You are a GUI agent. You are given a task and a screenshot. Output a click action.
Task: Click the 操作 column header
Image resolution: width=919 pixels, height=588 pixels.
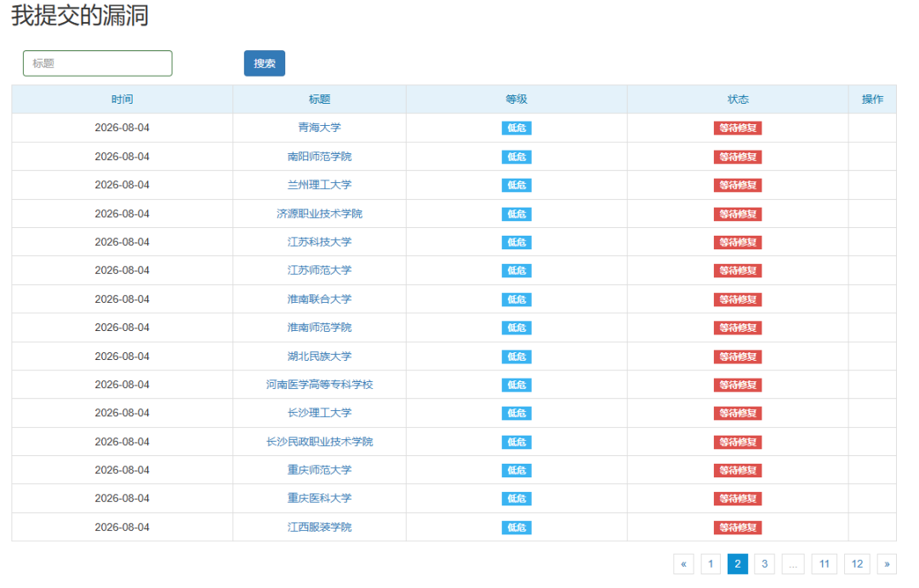coord(872,99)
